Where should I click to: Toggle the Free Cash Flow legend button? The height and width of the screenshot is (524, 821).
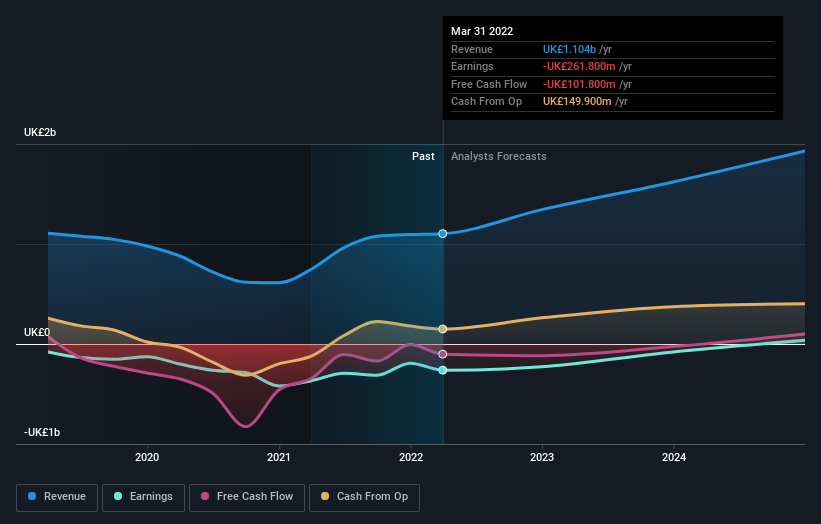(x=247, y=497)
